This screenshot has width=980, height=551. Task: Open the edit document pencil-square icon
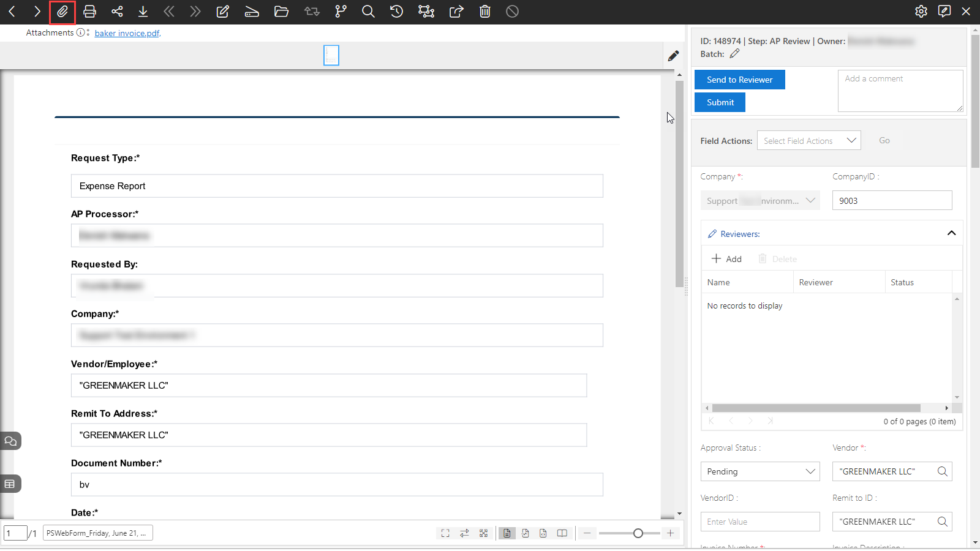point(222,12)
